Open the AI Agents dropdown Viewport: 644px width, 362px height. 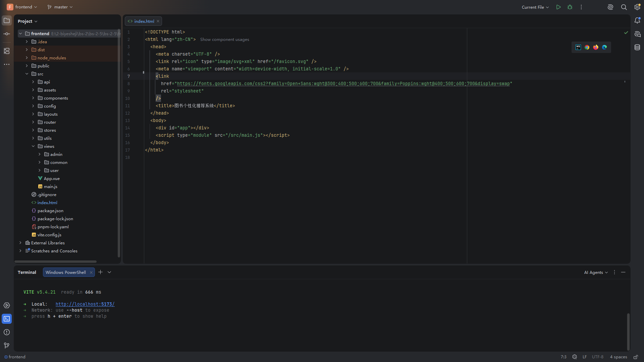tap(596, 273)
